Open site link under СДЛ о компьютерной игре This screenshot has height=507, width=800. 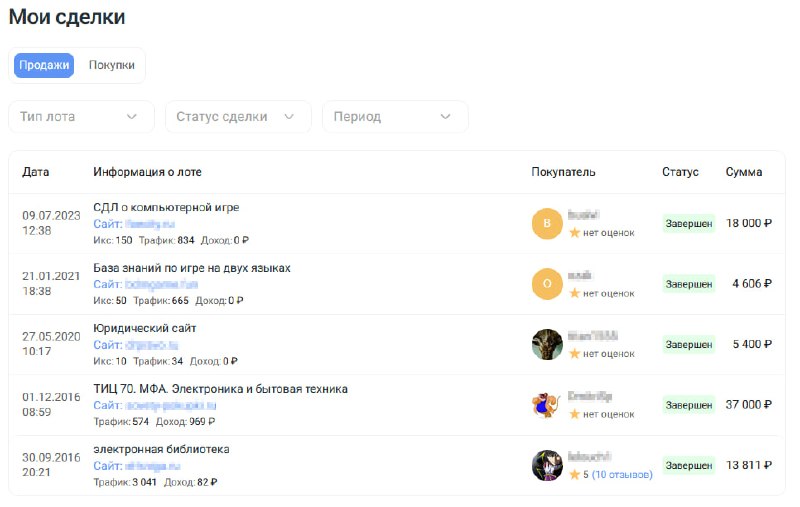(134, 224)
